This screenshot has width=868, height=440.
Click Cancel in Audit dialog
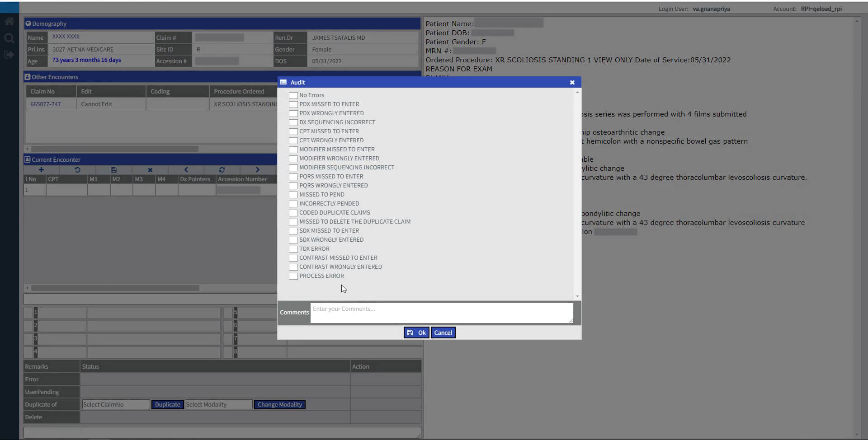(443, 332)
